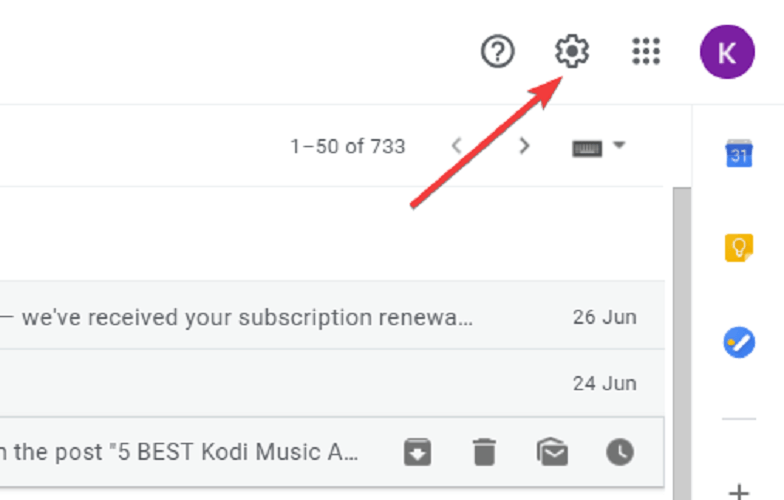784x500 pixels.
Task: Go to newer emails page
Action: [x=457, y=146]
